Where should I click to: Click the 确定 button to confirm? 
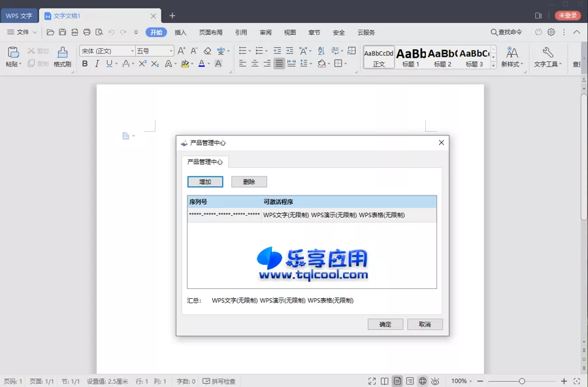(x=385, y=324)
